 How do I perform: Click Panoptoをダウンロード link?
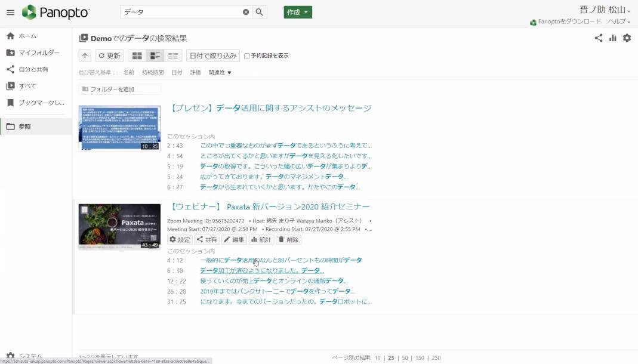(566, 22)
